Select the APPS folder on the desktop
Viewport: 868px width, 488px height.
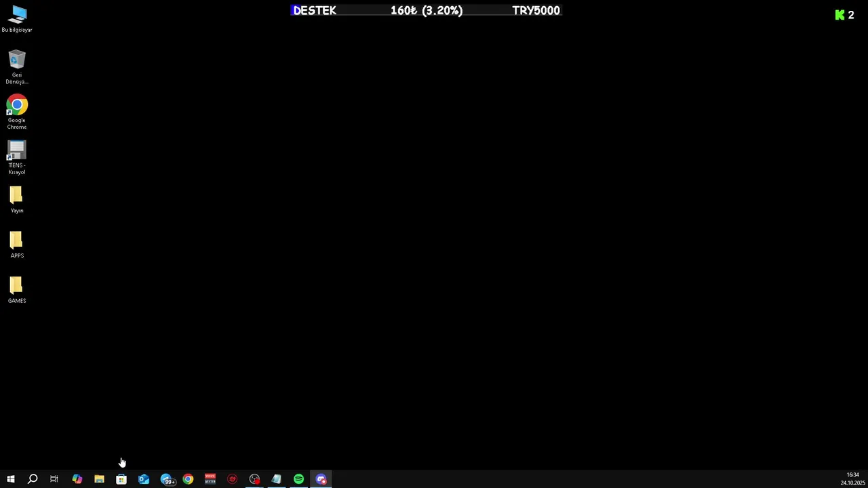pos(17,245)
